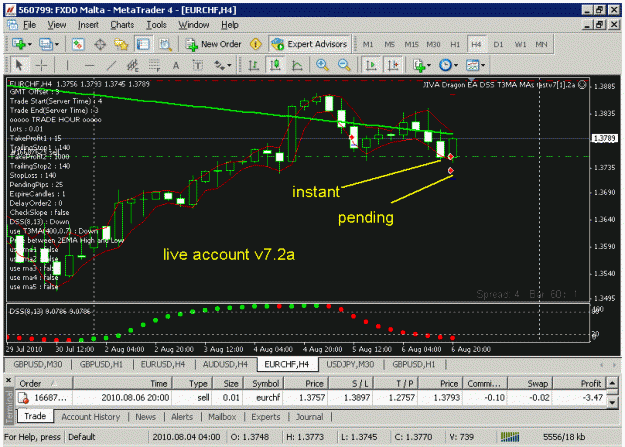Screen dimensions: 625x447
Task: Open the Indicators list icon
Action: pos(419,65)
